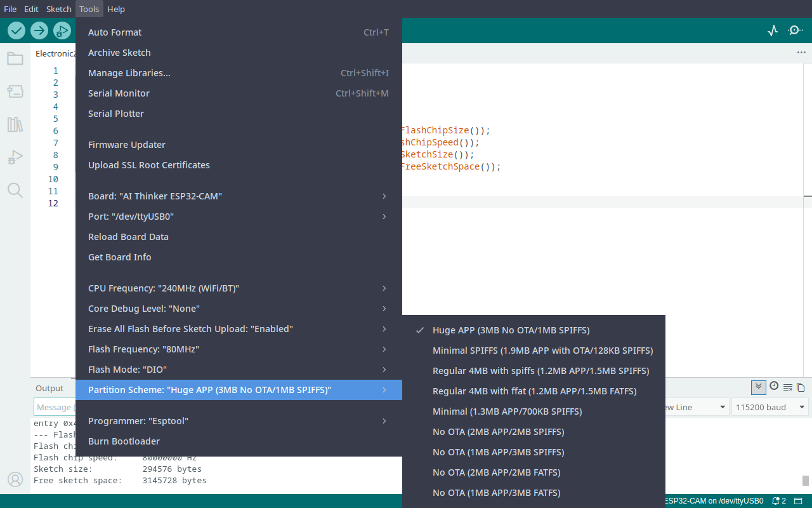Open the Boards Manager sidebar icon
Image resolution: width=812 pixels, height=508 pixels.
pyautogui.click(x=15, y=91)
